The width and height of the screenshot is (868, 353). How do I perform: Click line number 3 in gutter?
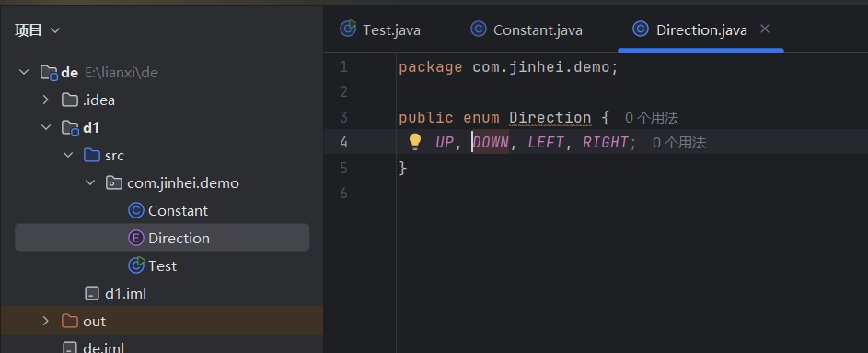coord(343,117)
